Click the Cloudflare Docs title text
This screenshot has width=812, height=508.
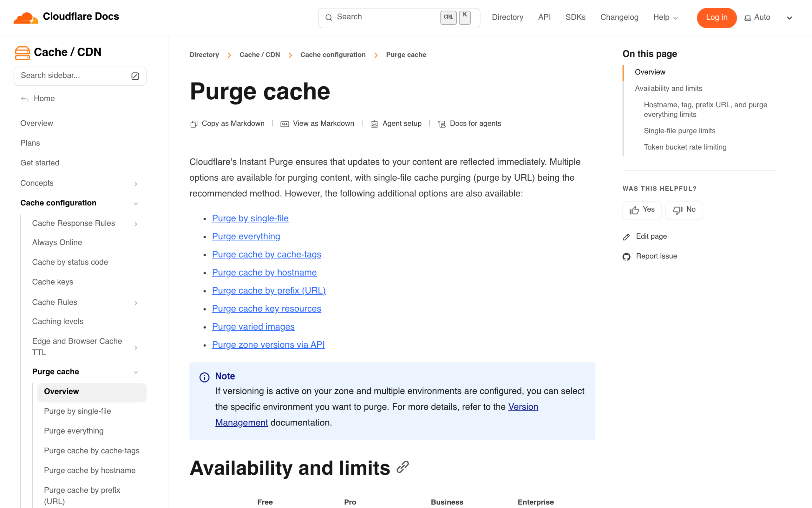[81, 17]
